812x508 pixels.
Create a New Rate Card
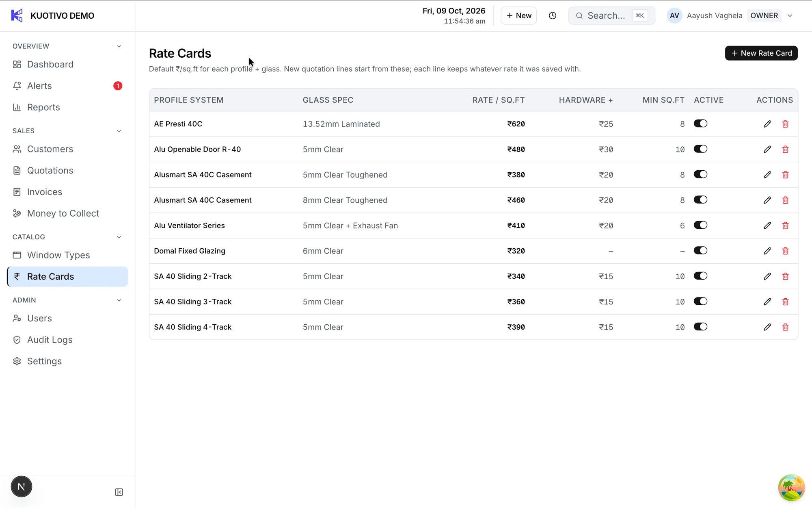(x=761, y=53)
